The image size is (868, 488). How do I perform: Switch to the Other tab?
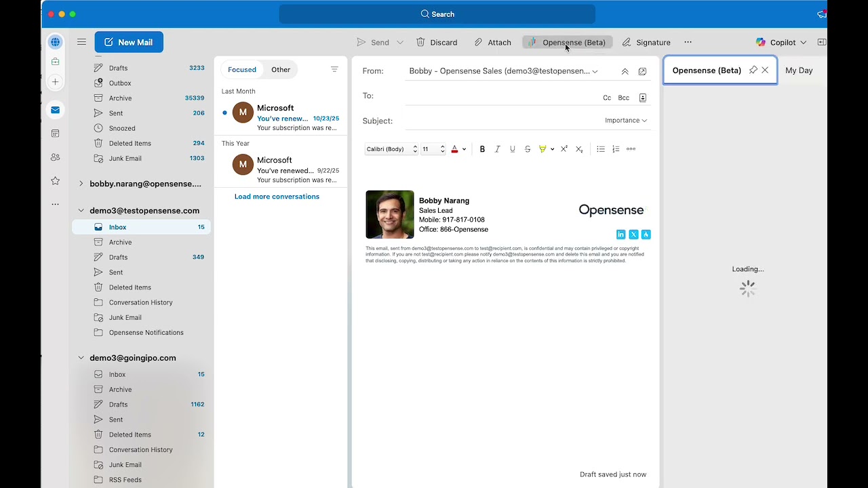(x=281, y=70)
